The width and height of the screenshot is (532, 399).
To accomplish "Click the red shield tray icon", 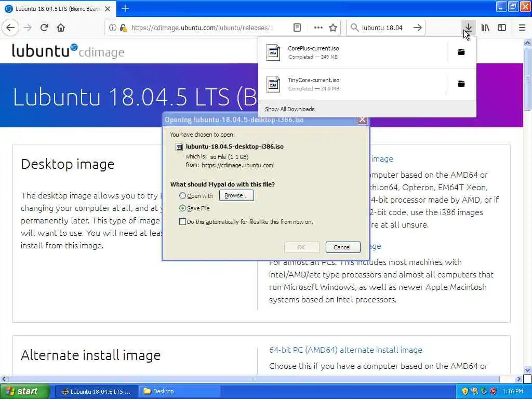I will click(494, 392).
